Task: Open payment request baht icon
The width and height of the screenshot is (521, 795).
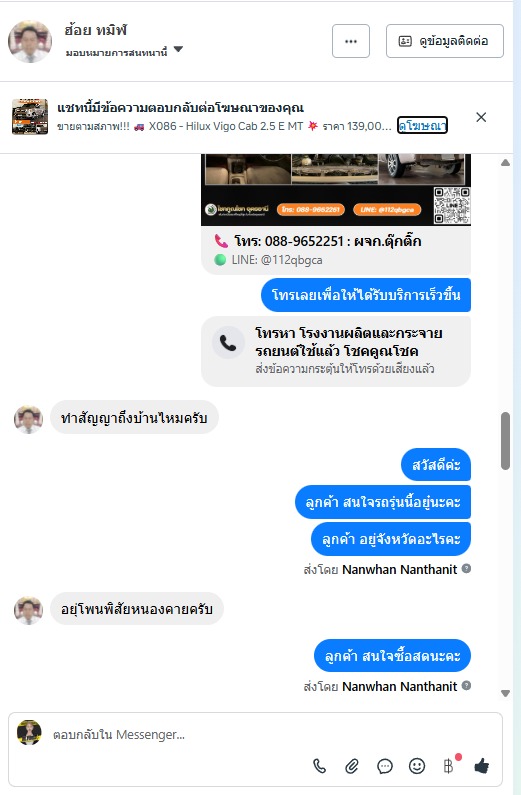Action: click(x=449, y=766)
